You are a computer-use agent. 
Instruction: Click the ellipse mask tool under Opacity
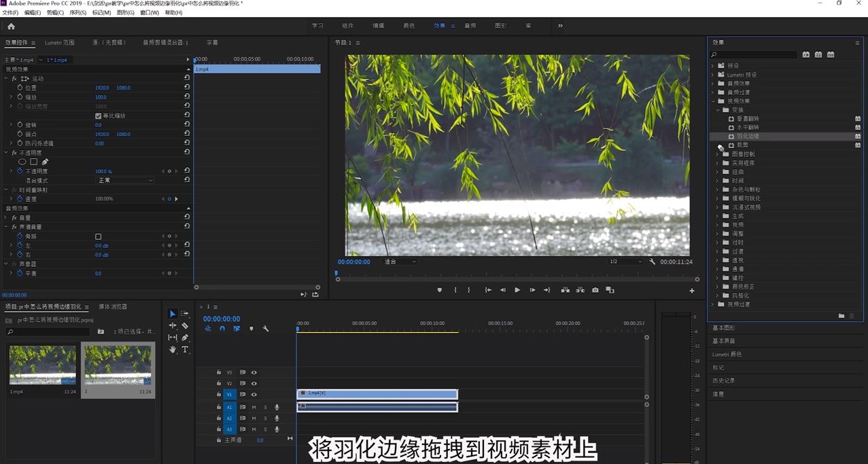click(x=22, y=162)
